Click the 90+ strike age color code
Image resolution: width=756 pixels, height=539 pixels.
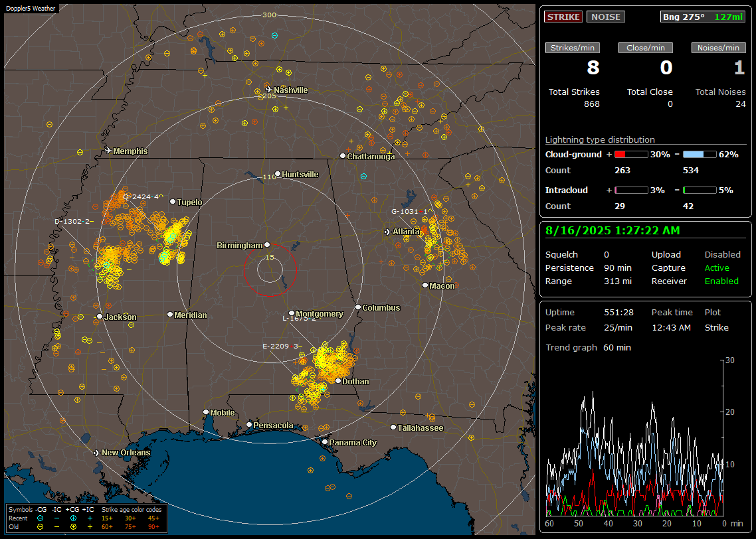[x=153, y=526]
